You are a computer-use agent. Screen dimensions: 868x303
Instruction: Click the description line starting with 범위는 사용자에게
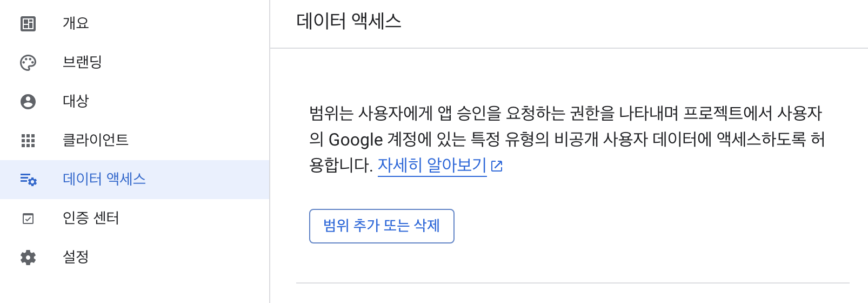pos(565,114)
